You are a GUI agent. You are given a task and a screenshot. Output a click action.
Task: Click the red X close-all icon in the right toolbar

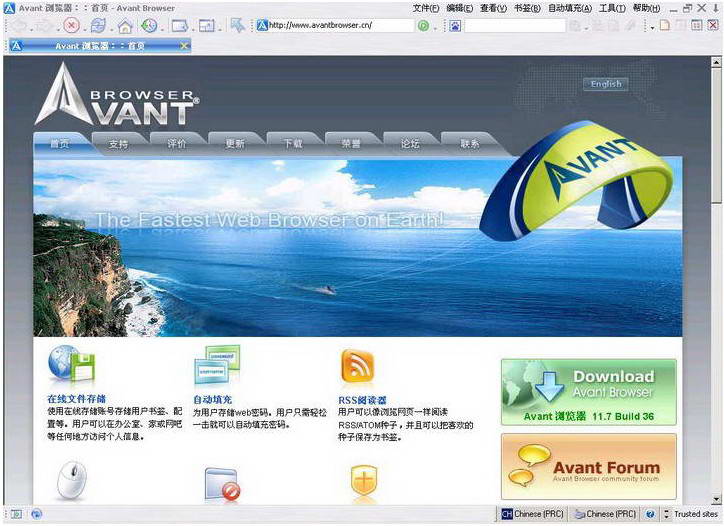(x=713, y=25)
